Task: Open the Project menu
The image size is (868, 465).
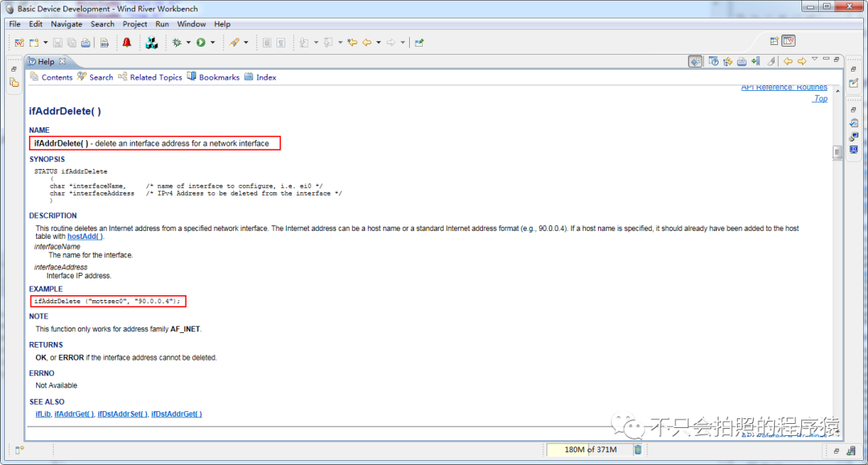Action: coord(135,24)
